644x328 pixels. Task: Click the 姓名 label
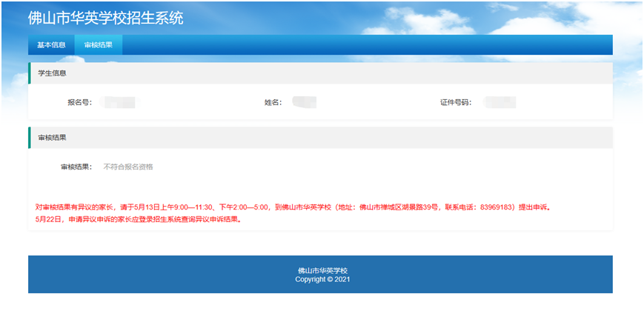click(273, 103)
